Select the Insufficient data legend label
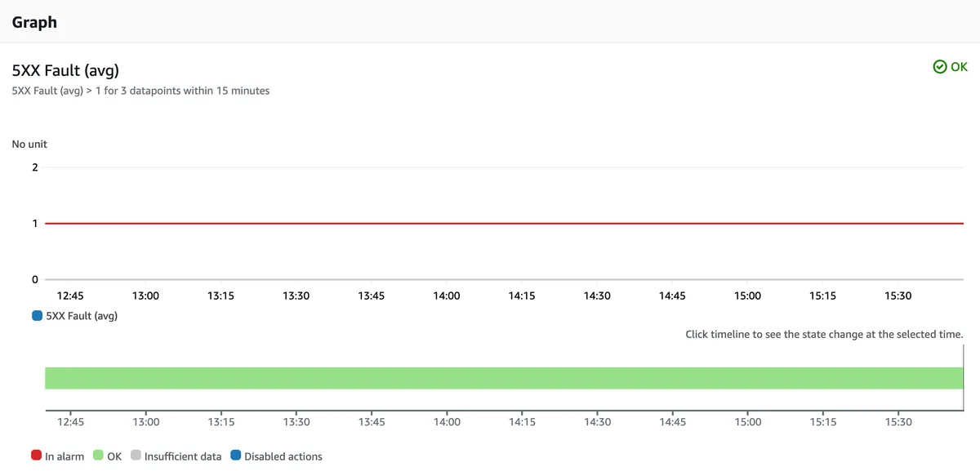Screen dimensions: 980x476 [x=183, y=456]
